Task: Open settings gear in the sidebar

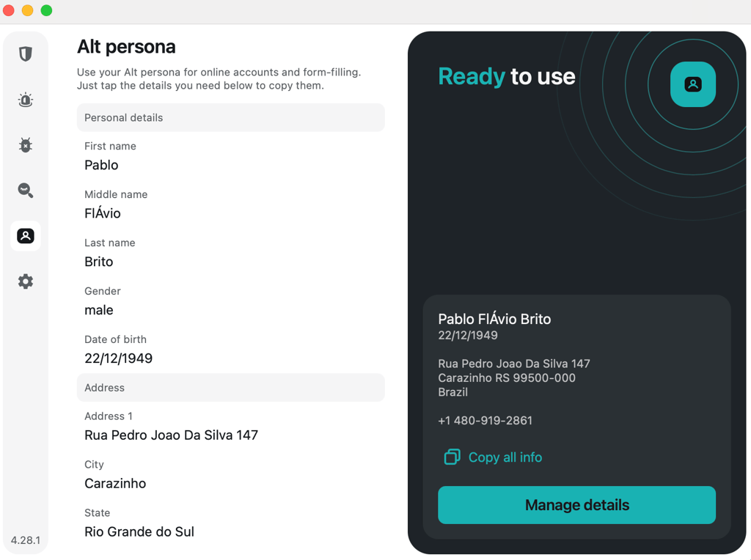Action: [x=26, y=281]
